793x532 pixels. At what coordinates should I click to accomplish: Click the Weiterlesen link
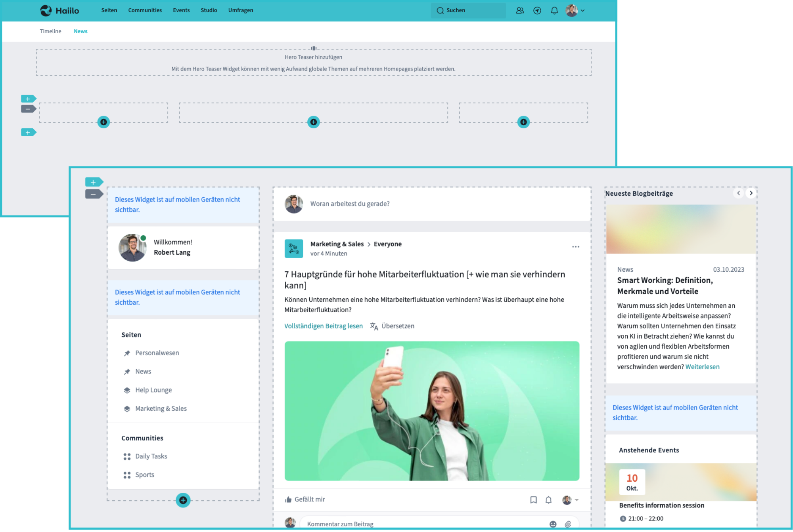pyautogui.click(x=702, y=367)
